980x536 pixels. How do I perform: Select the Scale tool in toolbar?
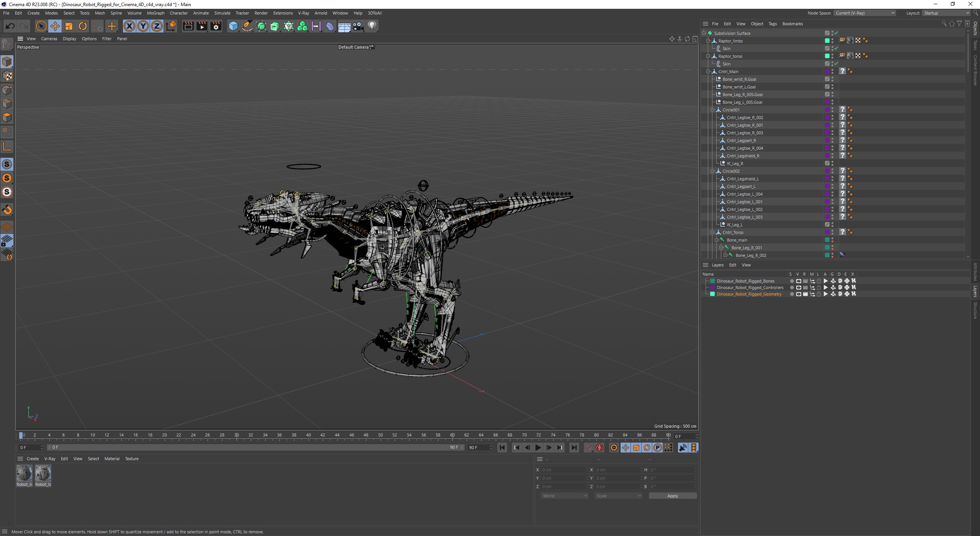(x=69, y=26)
